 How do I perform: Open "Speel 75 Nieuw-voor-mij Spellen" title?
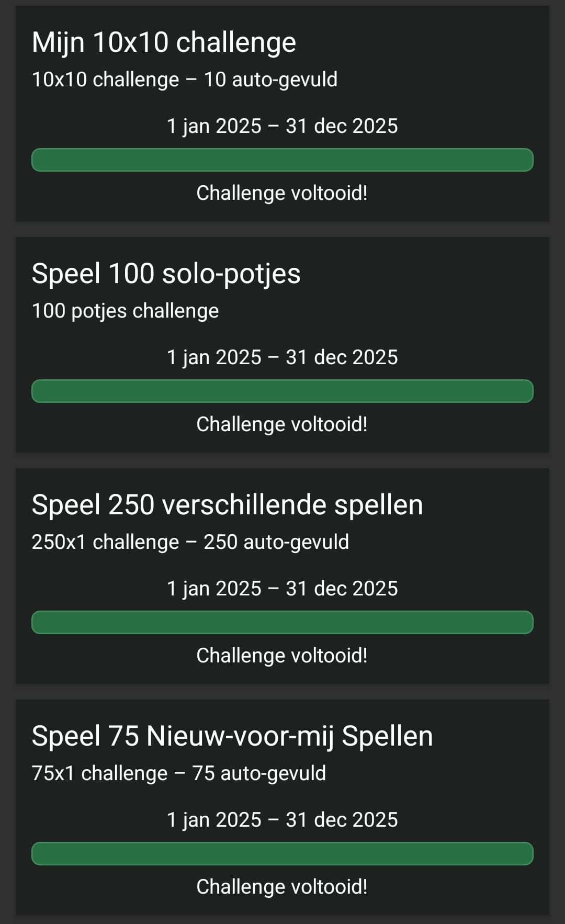[x=232, y=736]
